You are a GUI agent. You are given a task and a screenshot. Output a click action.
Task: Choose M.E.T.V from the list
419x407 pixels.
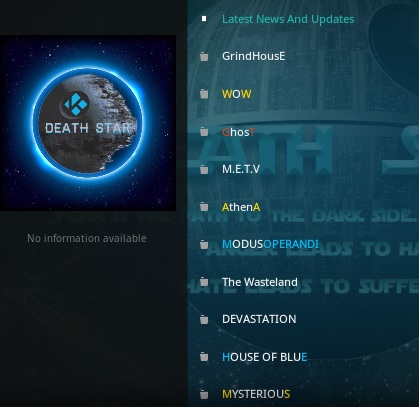coord(241,169)
